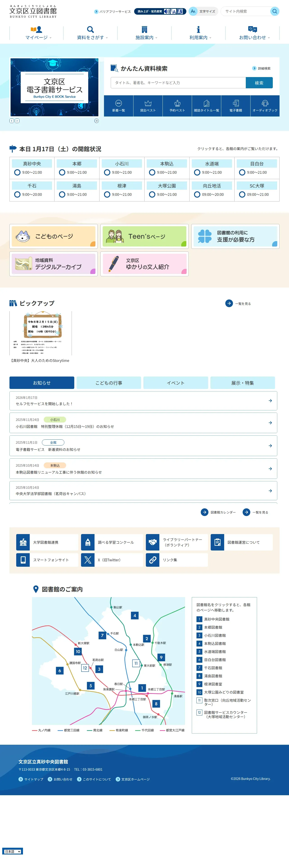This screenshot has height=868, width=289.
Task: Open the こどものページ banner
Action: (54, 236)
